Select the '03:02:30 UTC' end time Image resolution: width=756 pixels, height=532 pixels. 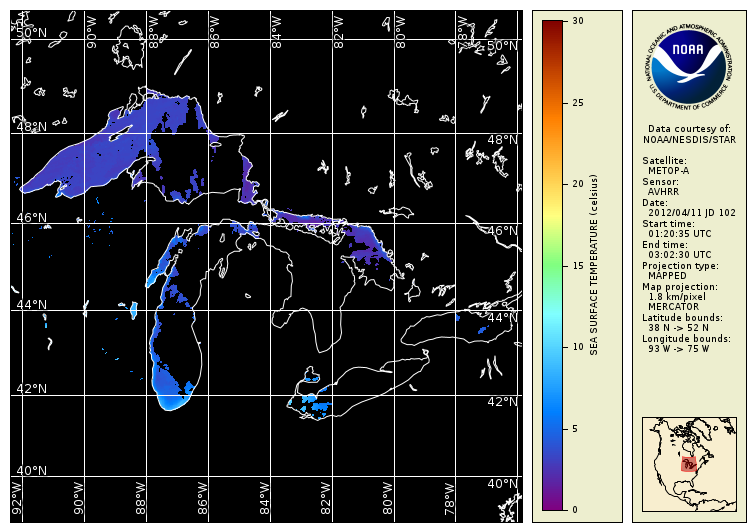click(679, 255)
